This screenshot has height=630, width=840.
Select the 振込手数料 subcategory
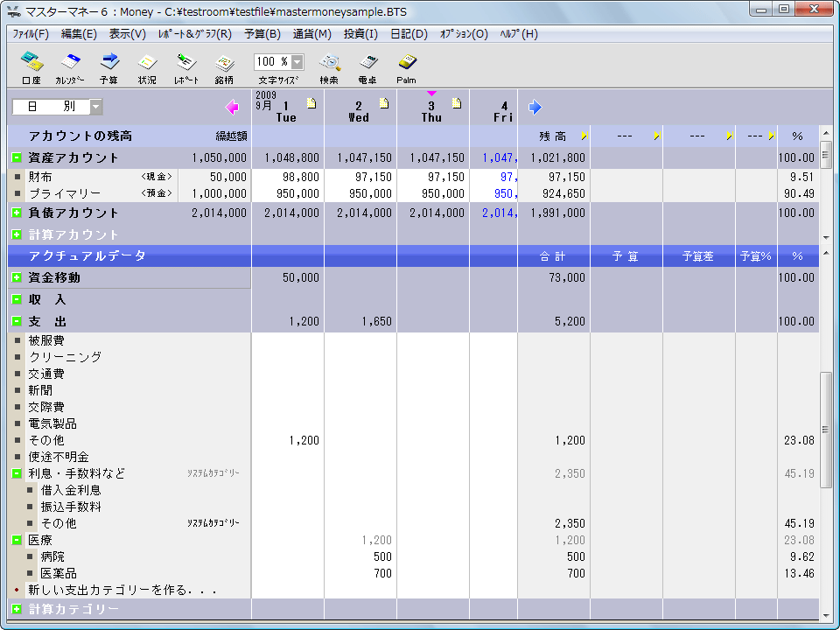click(x=71, y=507)
